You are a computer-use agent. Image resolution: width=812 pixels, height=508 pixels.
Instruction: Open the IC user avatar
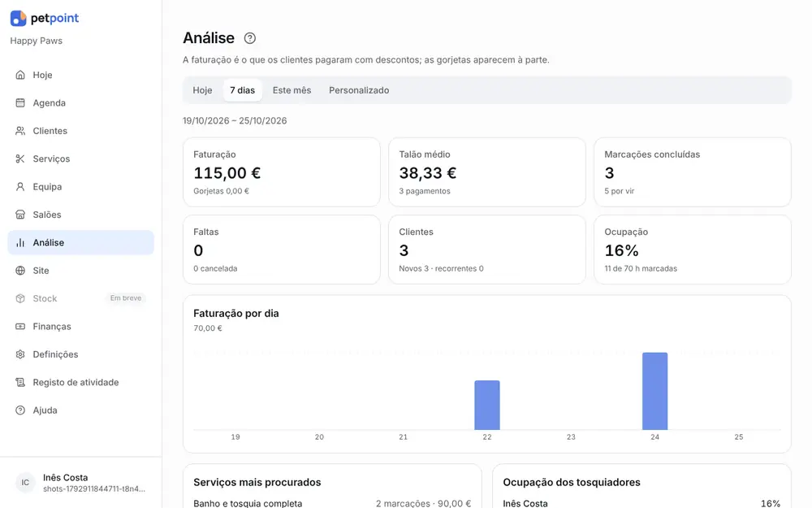25,483
